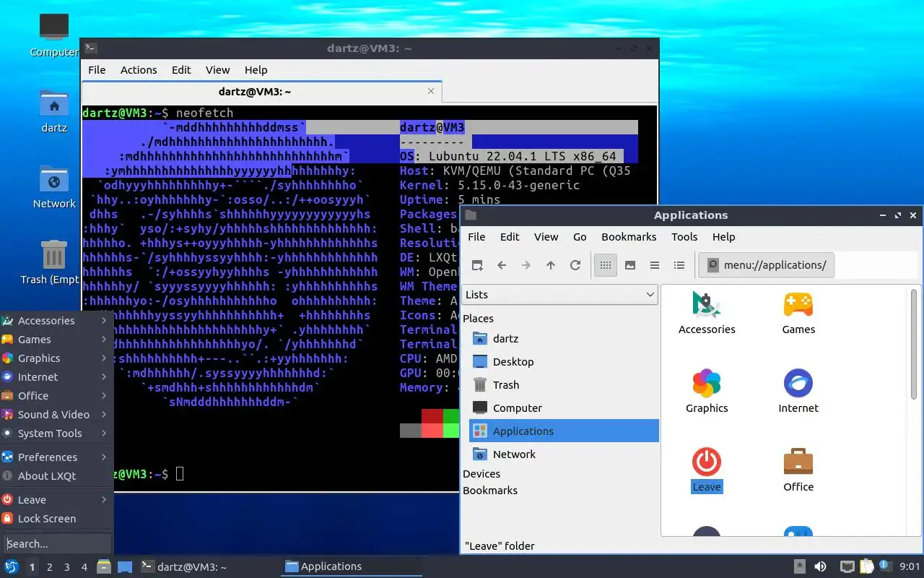
Task: Reload the folder with the refresh icon
Action: click(575, 265)
